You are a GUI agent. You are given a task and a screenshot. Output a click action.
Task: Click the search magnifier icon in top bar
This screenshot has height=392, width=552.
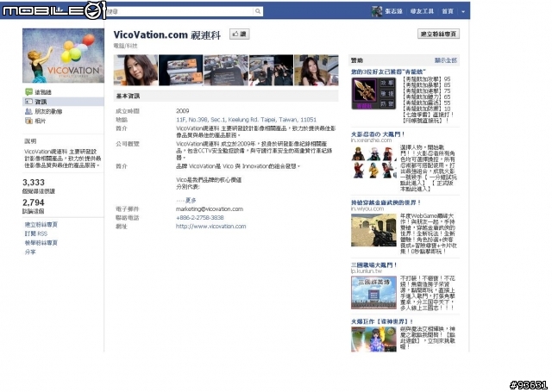click(x=258, y=11)
